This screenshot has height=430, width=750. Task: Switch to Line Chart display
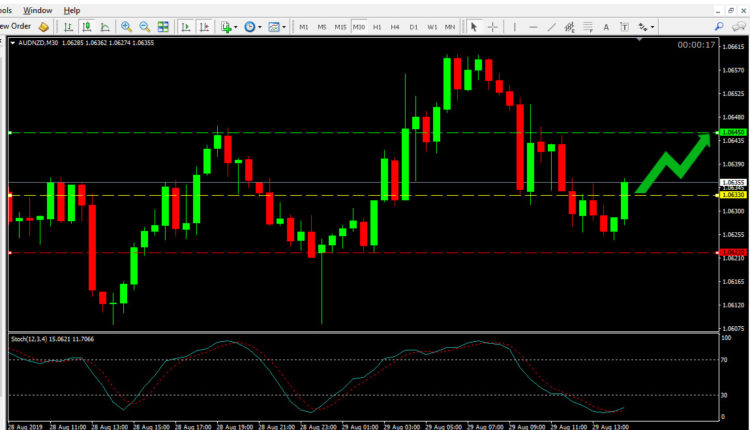coord(105,27)
